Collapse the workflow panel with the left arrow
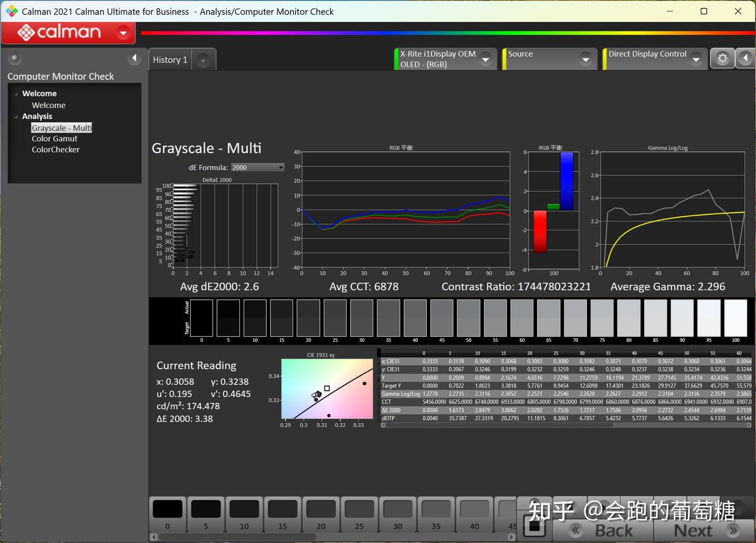Screen dimensions: 756x543 [134, 58]
